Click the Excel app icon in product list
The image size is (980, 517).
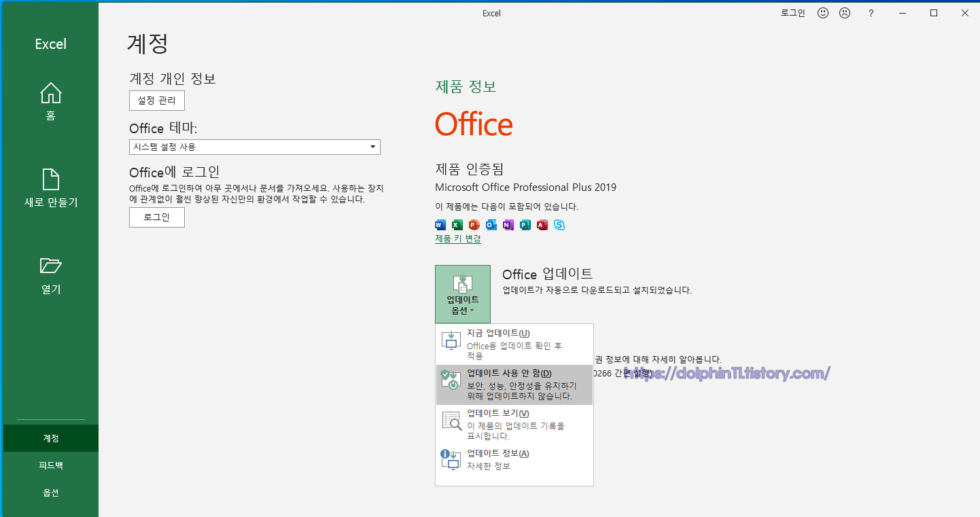(457, 225)
